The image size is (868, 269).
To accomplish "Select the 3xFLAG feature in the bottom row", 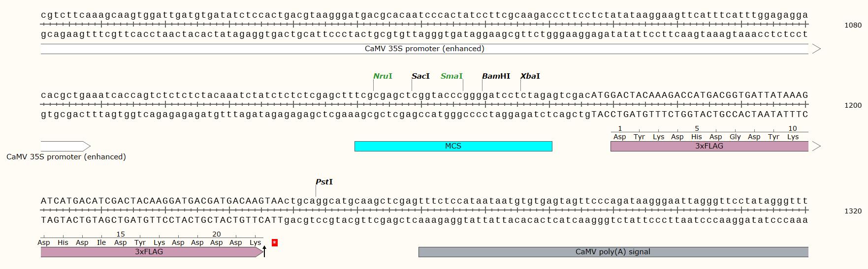I will click(x=149, y=252).
